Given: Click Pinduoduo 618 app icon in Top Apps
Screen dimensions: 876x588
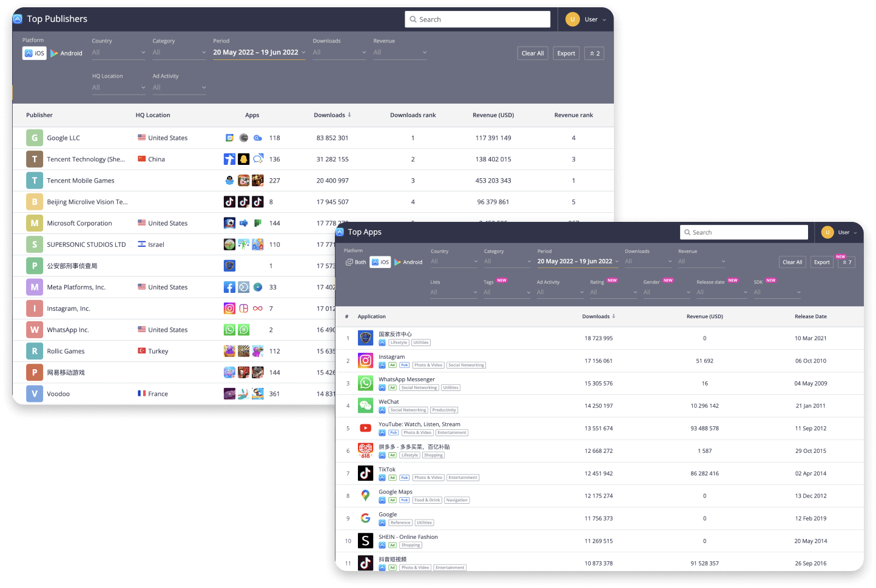Looking at the screenshot, I should coord(365,450).
